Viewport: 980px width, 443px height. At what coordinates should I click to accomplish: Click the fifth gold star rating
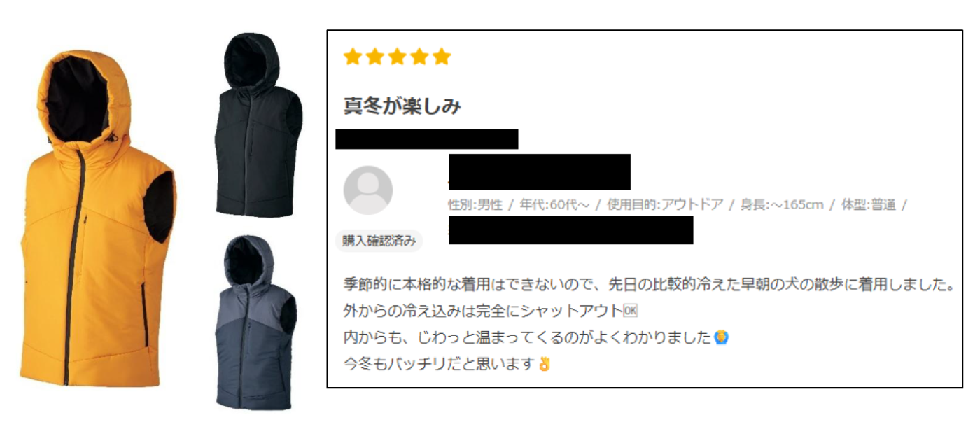pos(442,57)
